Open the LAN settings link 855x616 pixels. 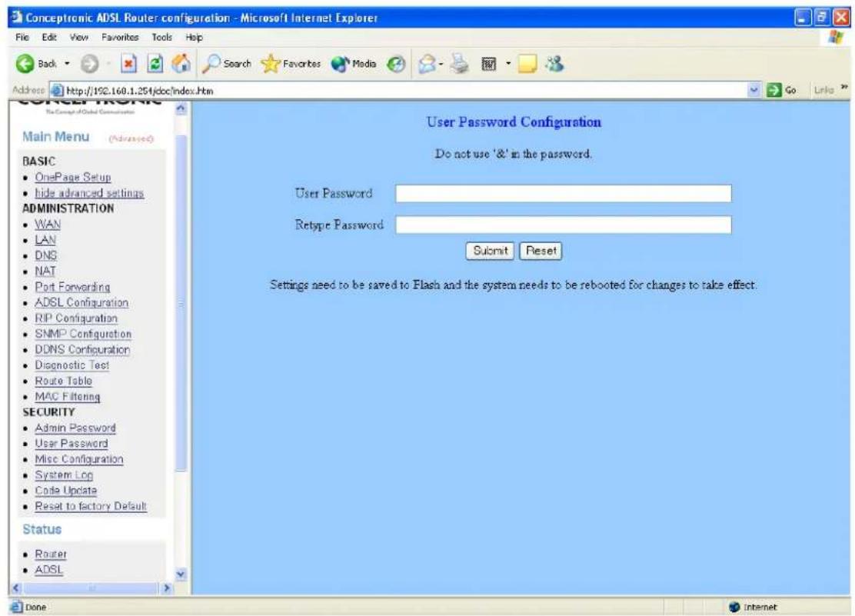point(45,240)
